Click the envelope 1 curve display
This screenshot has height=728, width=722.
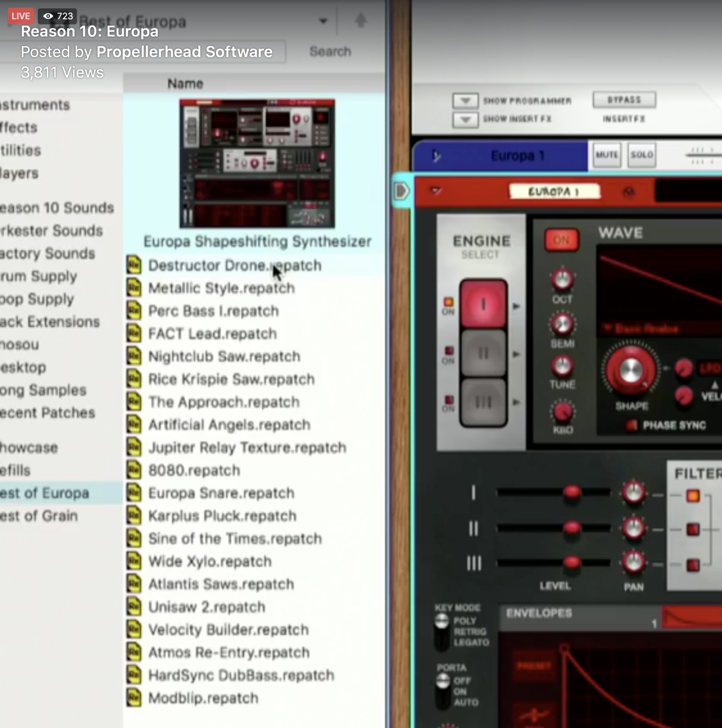tap(691, 618)
